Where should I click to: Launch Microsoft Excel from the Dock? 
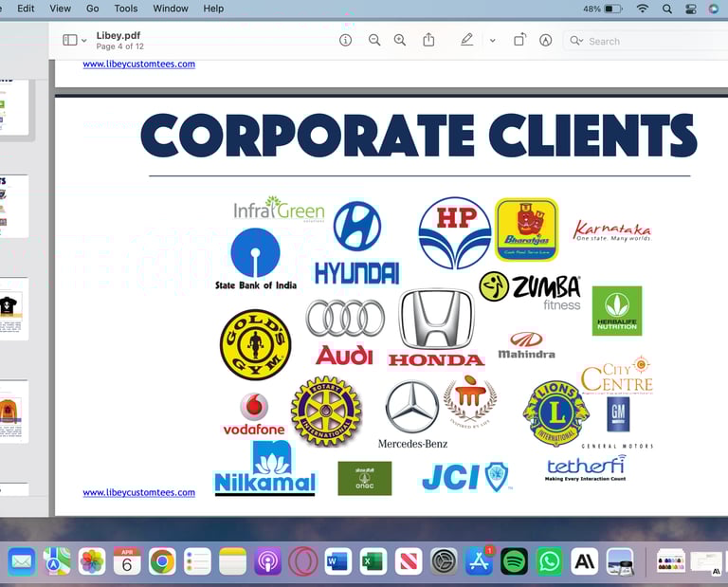pos(373,561)
